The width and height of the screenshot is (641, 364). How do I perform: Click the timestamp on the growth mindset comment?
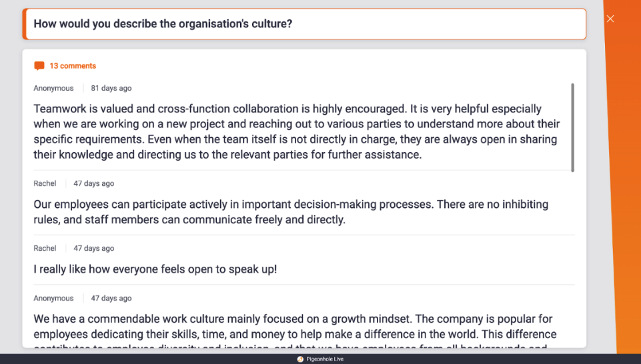pyautogui.click(x=111, y=298)
